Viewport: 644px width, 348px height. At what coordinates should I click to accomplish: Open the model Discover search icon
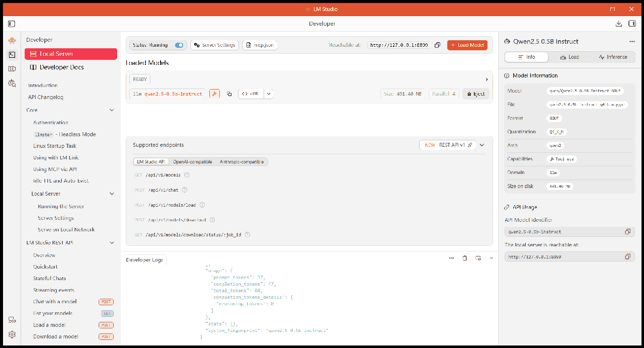coord(12,83)
